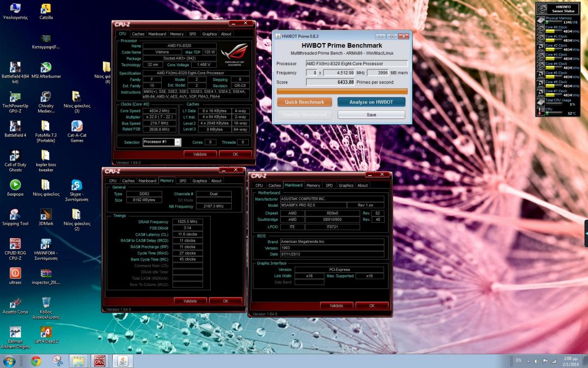Image resolution: width=588 pixels, height=368 pixels.
Task: Open About tab in the CPU-Z Mainboard window
Action: [363, 185]
